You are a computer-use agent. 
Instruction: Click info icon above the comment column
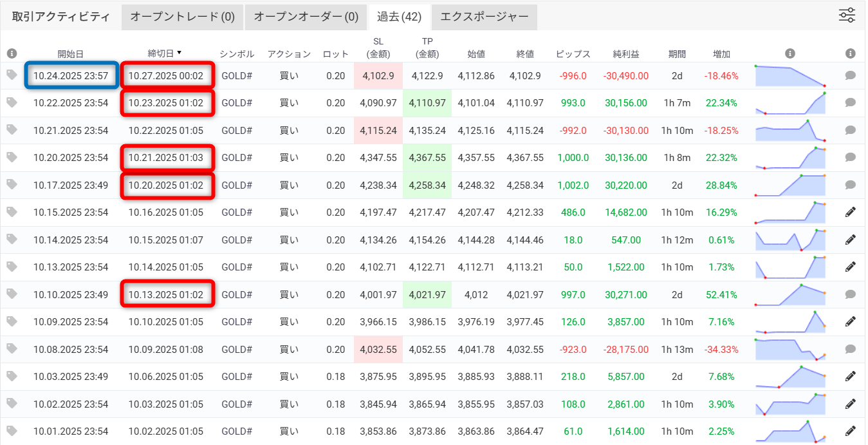click(x=850, y=53)
